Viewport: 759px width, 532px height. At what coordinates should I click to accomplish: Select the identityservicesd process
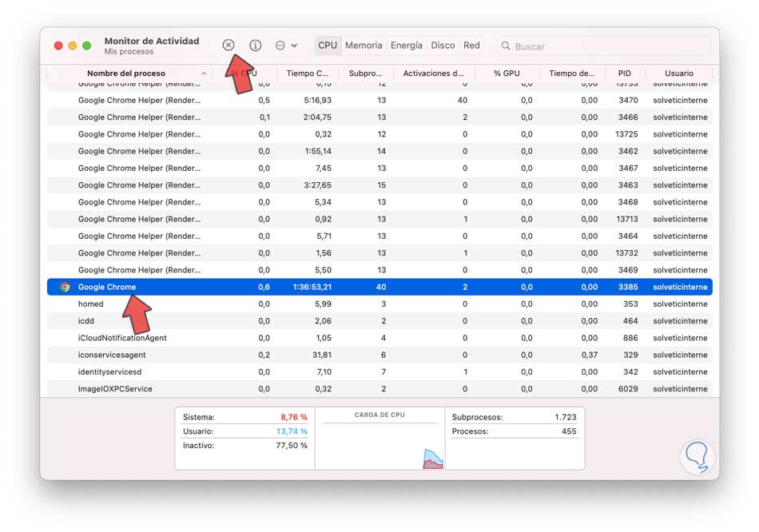(379, 371)
